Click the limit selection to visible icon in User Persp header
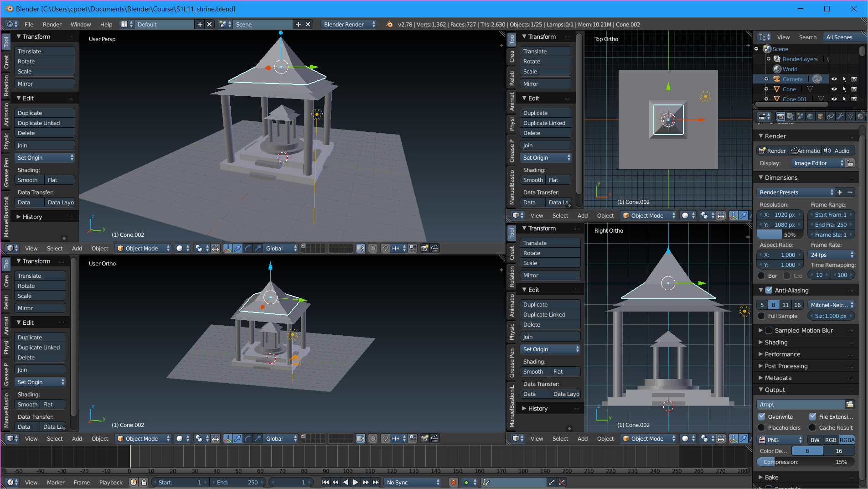This screenshot has height=489, width=868. pos(361,248)
